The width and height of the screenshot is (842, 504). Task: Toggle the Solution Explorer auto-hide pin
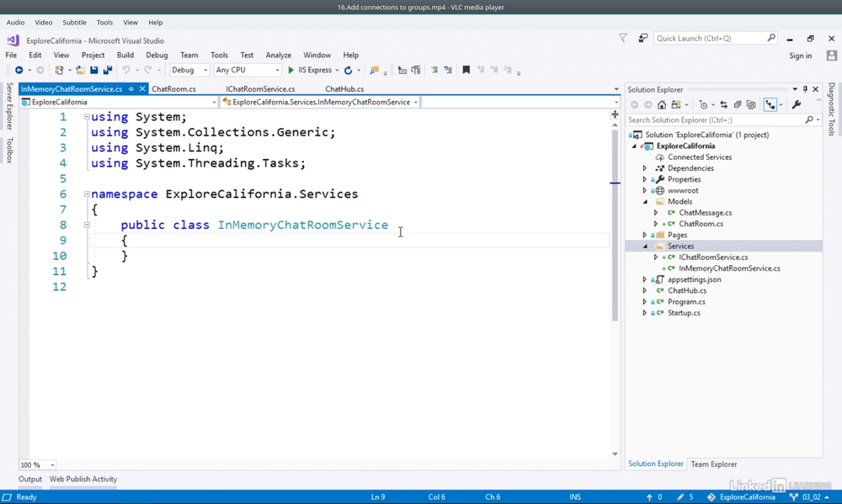coord(805,89)
